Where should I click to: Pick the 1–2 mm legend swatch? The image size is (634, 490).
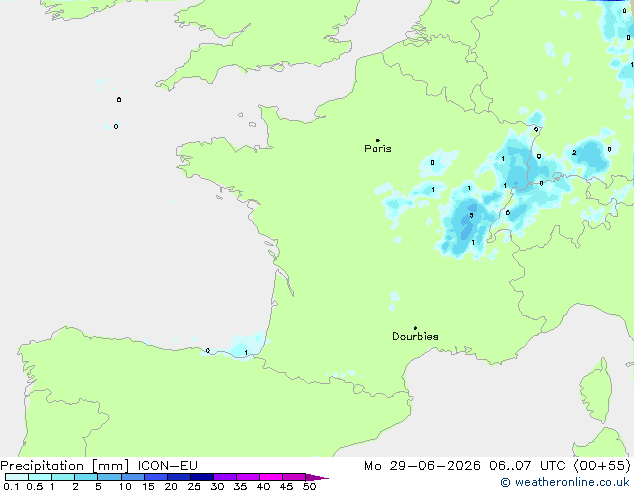coord(63,477)
